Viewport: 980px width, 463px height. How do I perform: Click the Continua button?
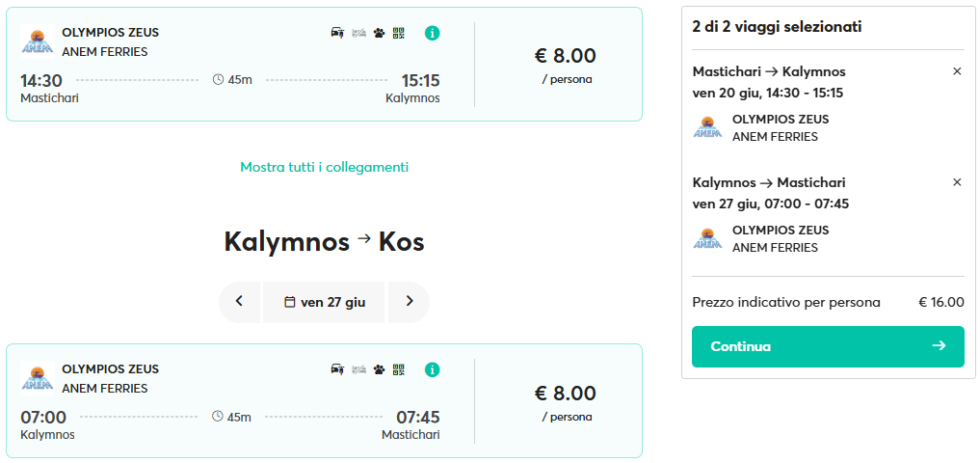(828, 346)
